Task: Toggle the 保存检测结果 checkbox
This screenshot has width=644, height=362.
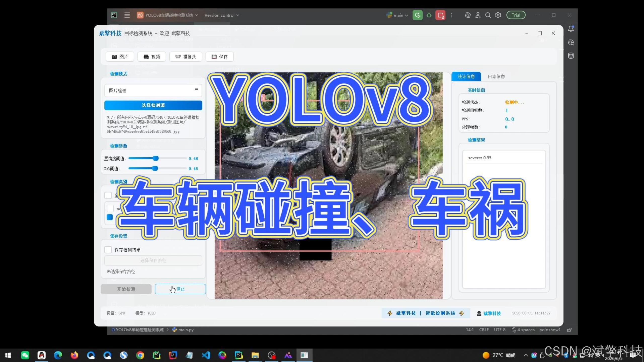Action: (x=108, y=250)
